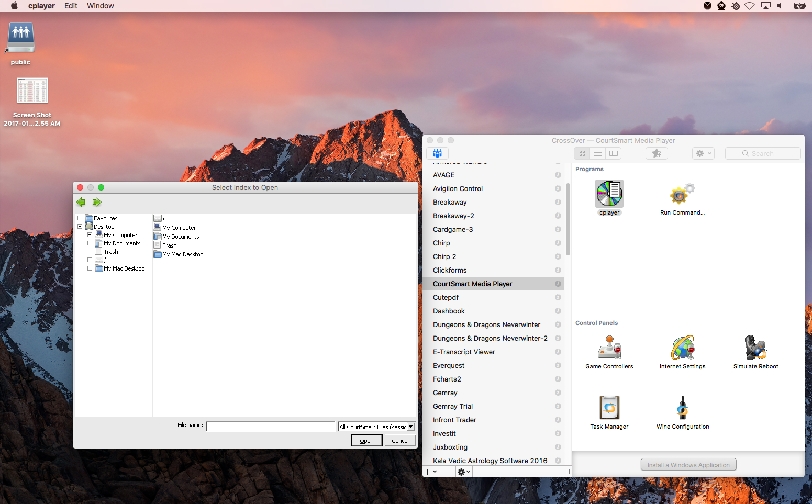The image size is (812, 504).
Task: Expand the Favorites tree node
Action: point(80,218)
